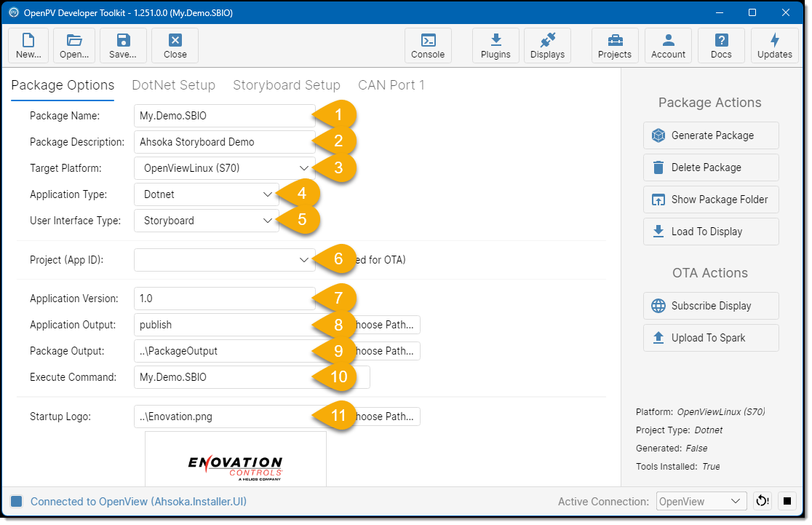
Task: Choose Path for Startup Logo
Action: click(x=386, y=417)
